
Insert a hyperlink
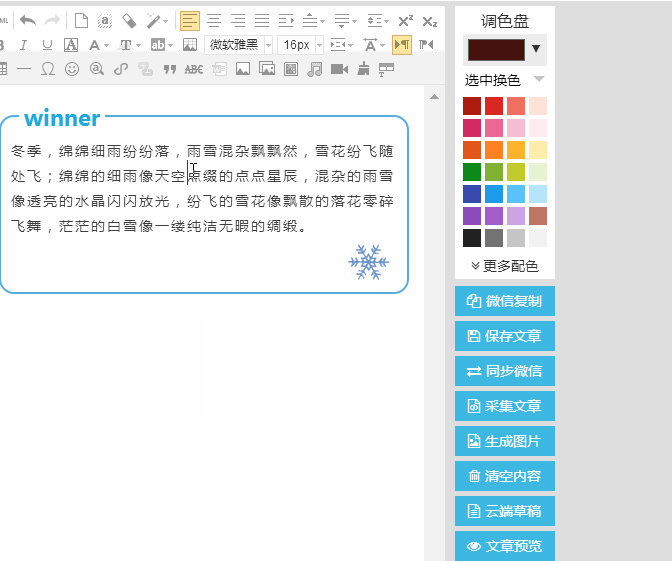[x=121, y=69]
